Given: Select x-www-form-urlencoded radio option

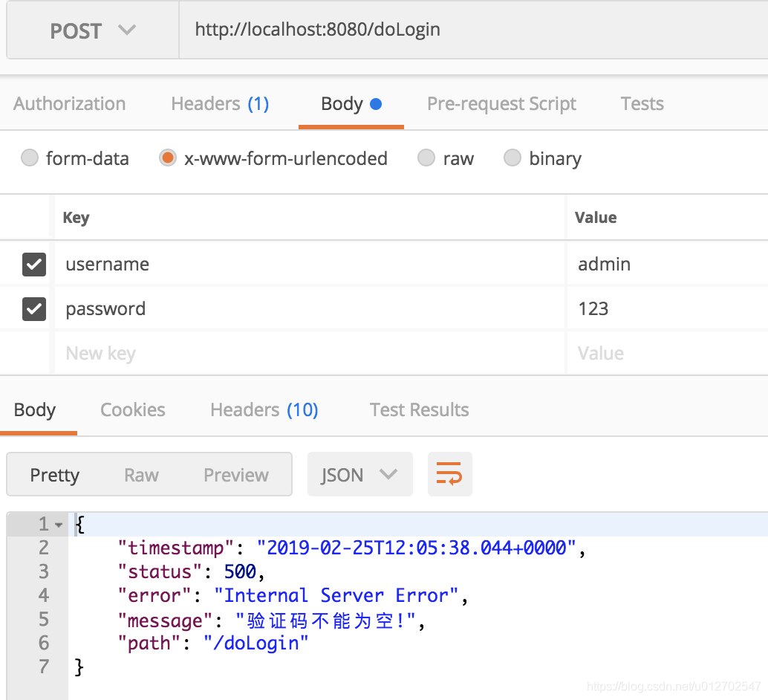Looking at the screenshot, I should 168,158.
